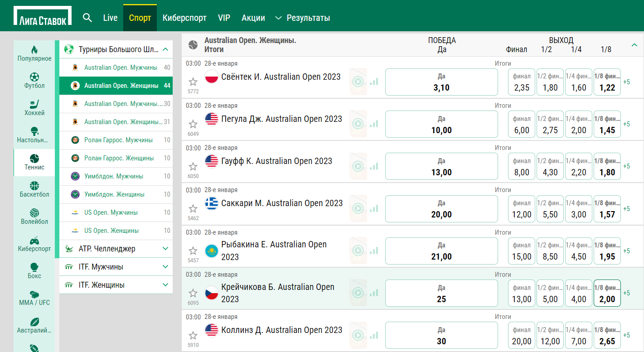Expand the ITF. Мужчины section
644x352 pixels.
[165, 267]
